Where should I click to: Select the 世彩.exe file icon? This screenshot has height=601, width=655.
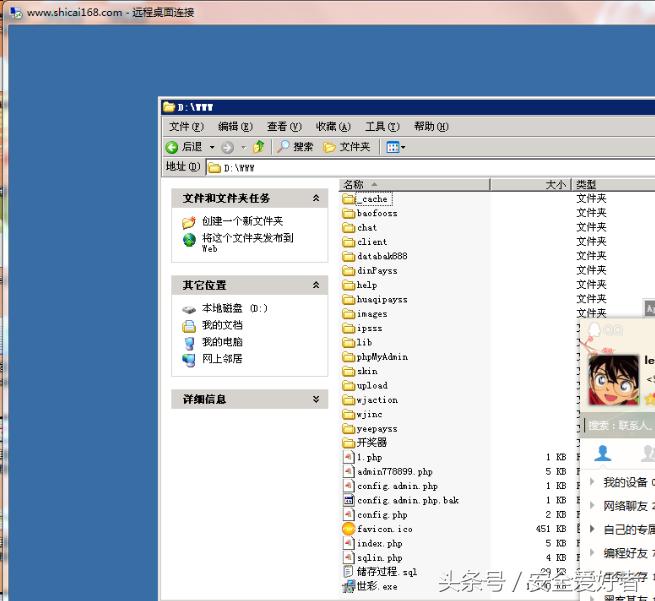pyautogui.click(x=348, y=587)
